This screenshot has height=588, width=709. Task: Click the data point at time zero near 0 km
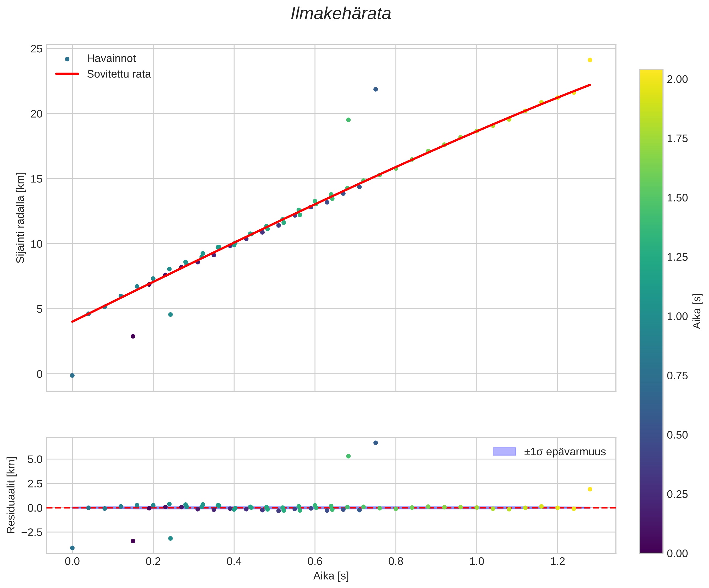[72, 375]
